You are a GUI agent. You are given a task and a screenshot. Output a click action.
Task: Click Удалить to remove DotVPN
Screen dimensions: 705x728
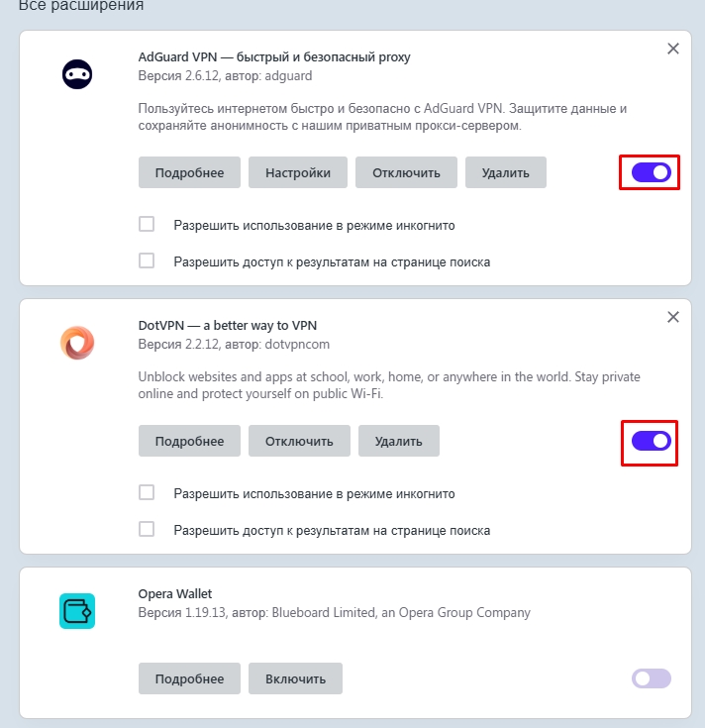pos(399,441)
